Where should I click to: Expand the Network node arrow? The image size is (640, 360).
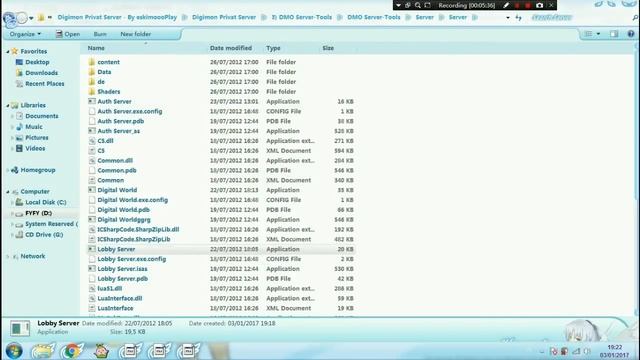(8, 256)
